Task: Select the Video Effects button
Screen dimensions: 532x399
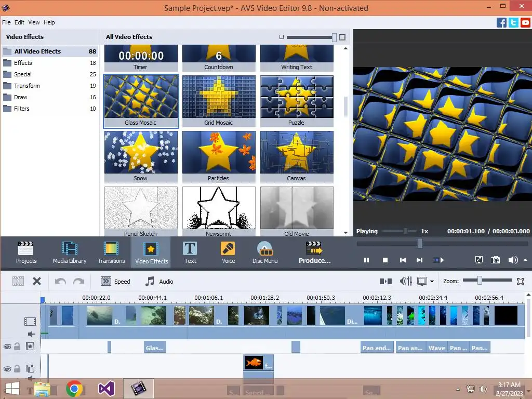Action: [x=151, y=252]
